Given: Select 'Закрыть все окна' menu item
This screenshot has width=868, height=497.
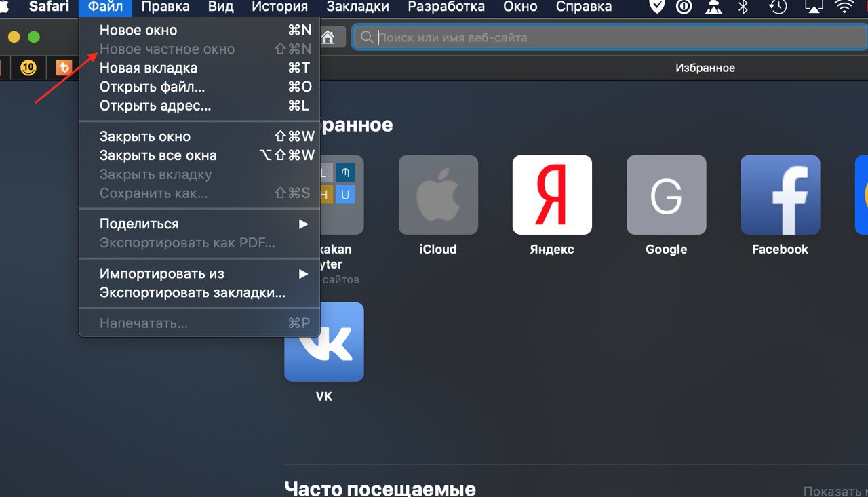Looking at the screenshot, I should tap(199, 155).
